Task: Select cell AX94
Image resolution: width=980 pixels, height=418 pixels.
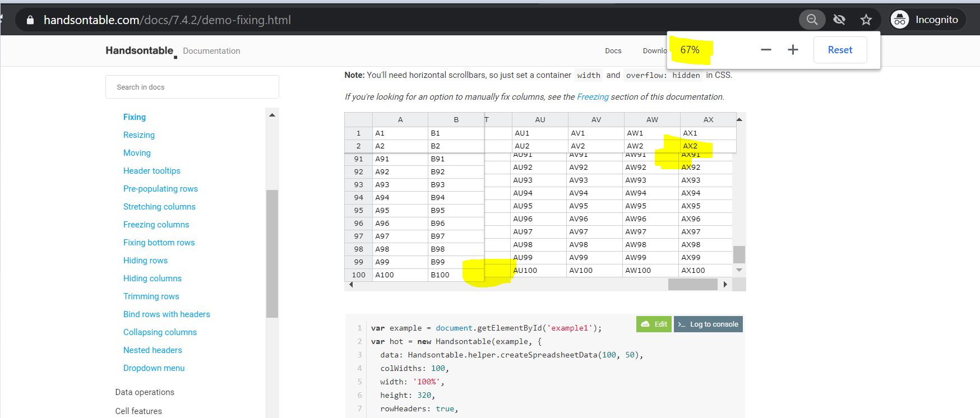Action: pos(705,193)
